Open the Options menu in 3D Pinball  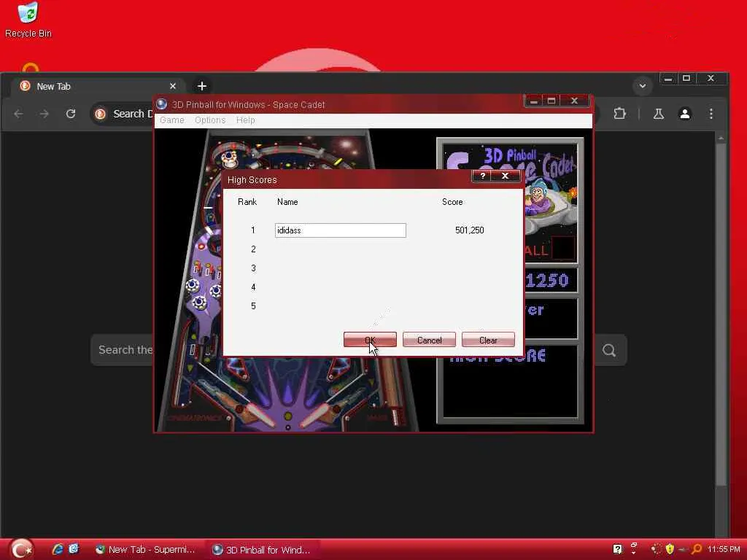(210, 120)
